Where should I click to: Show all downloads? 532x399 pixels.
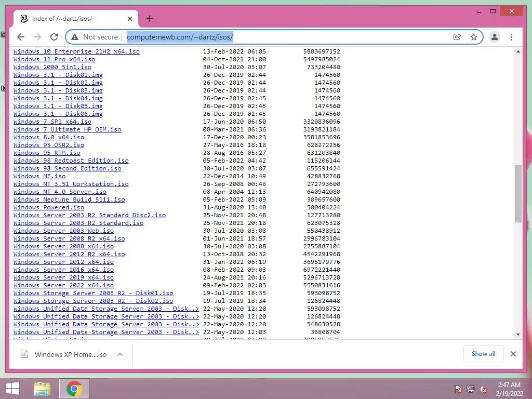[x=483, y=354]
